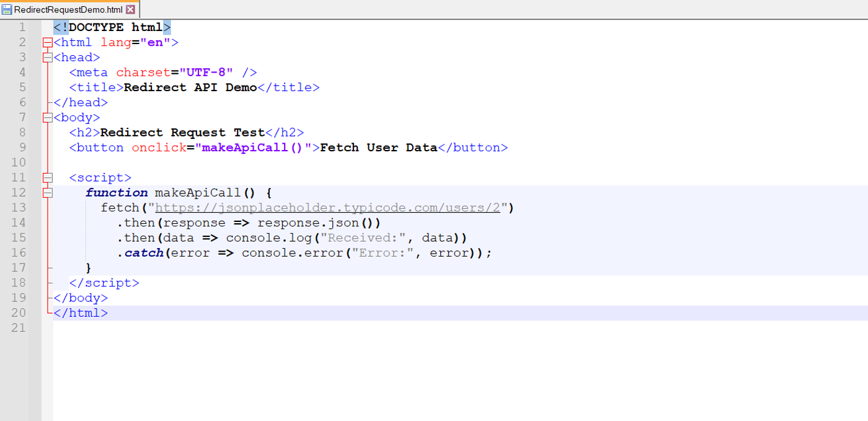This screenshot has height=421, width=868.
Task: Collapse the makeApiCall function fold marker
Action: coord(48,193)
